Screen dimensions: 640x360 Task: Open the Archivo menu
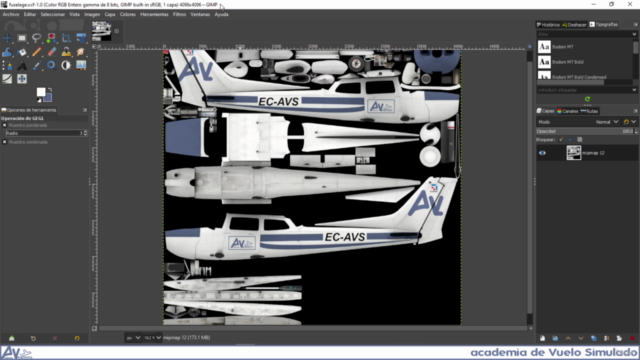(11, 14)
